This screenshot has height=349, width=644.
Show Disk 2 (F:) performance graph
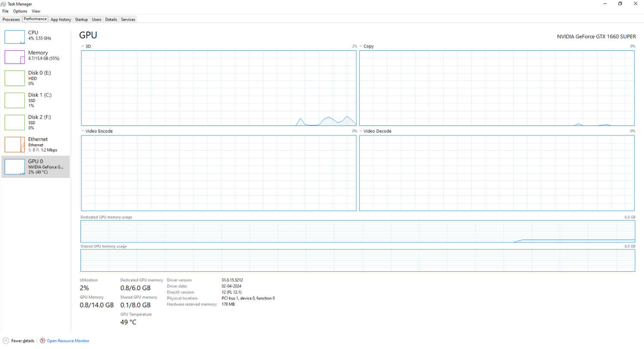coord(15,122)
